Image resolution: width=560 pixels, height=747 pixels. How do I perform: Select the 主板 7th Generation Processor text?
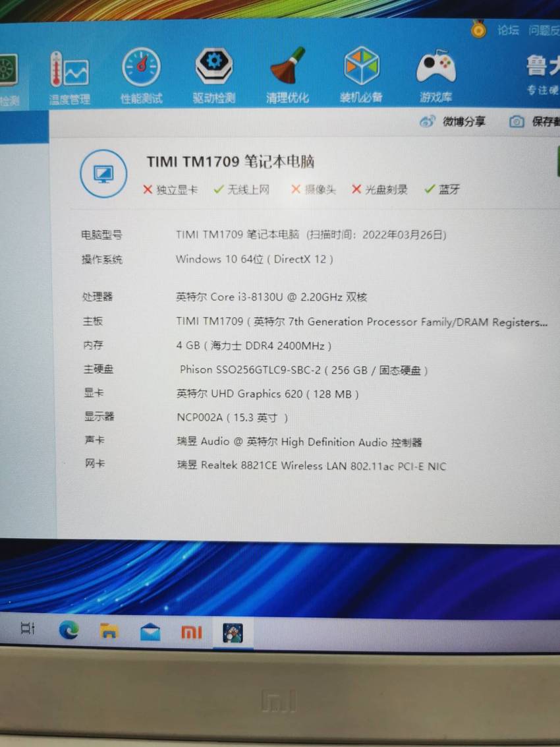tap(362, 322)
